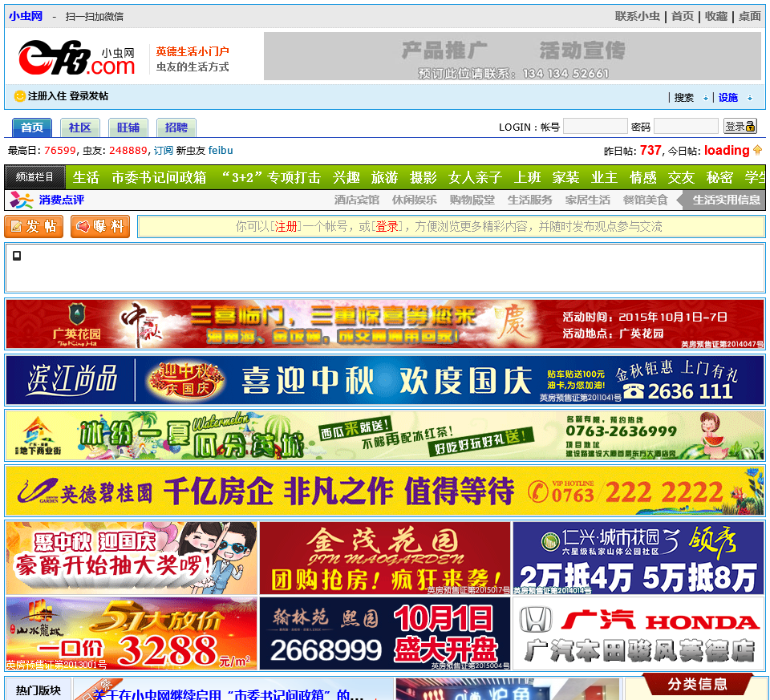The height and width of the screenshot is (700, 770).
Task: Open the 业主 channel
Action: point(604,177)
